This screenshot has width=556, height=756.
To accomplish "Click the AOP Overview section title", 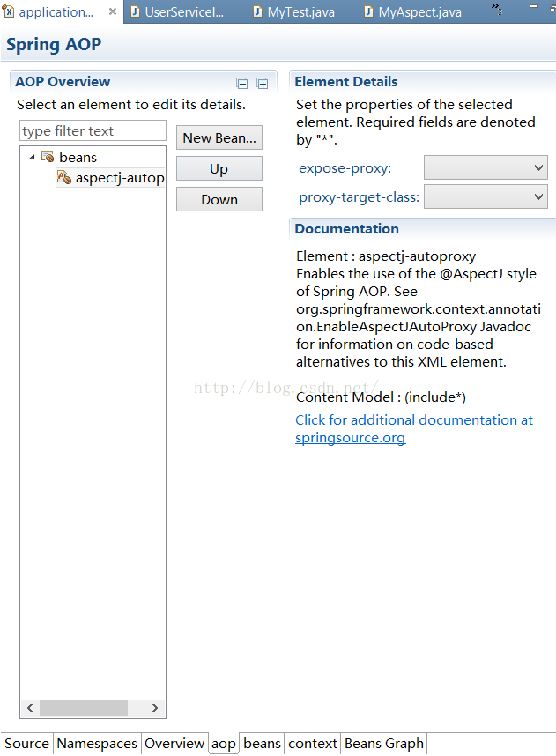I will pos(63,81).
